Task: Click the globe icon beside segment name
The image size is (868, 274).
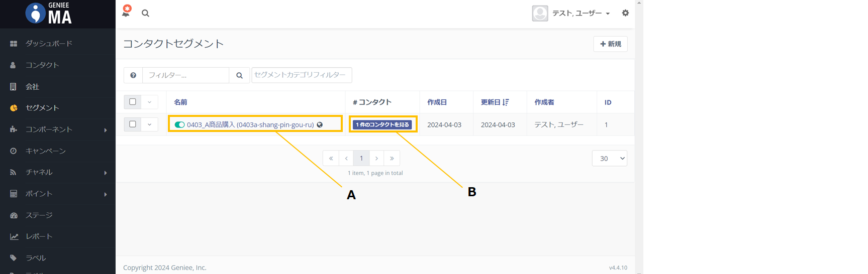Action: (x=320, y=124)
